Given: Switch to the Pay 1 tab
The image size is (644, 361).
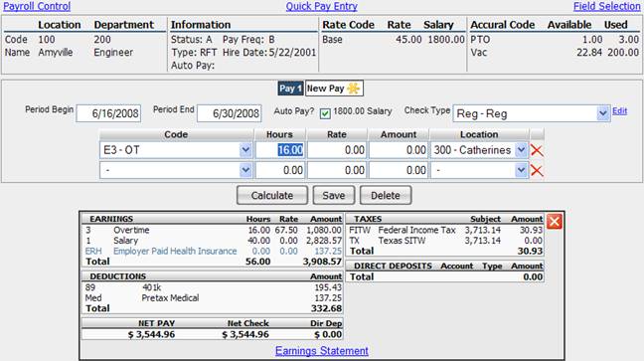Looking at the screenshot, I should [290, 89].
